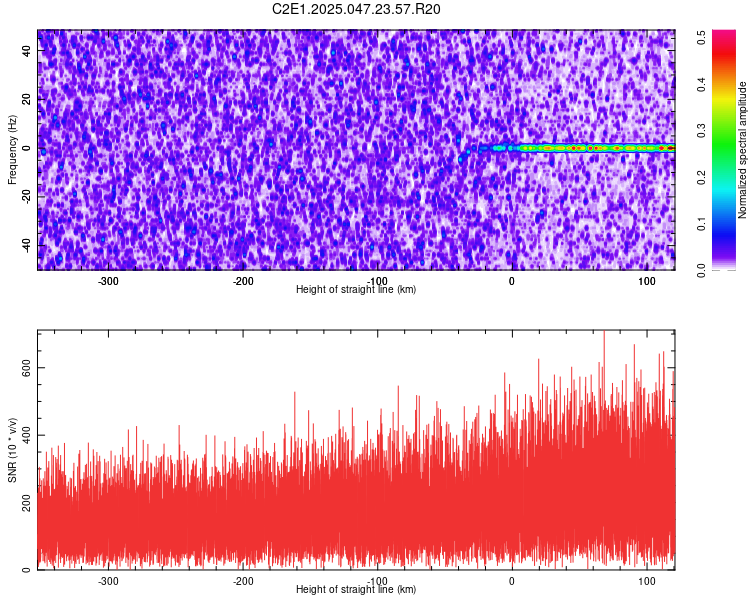
Task: Click the 400 tick on the SNR axis
Action: click(x=27, y=435)
